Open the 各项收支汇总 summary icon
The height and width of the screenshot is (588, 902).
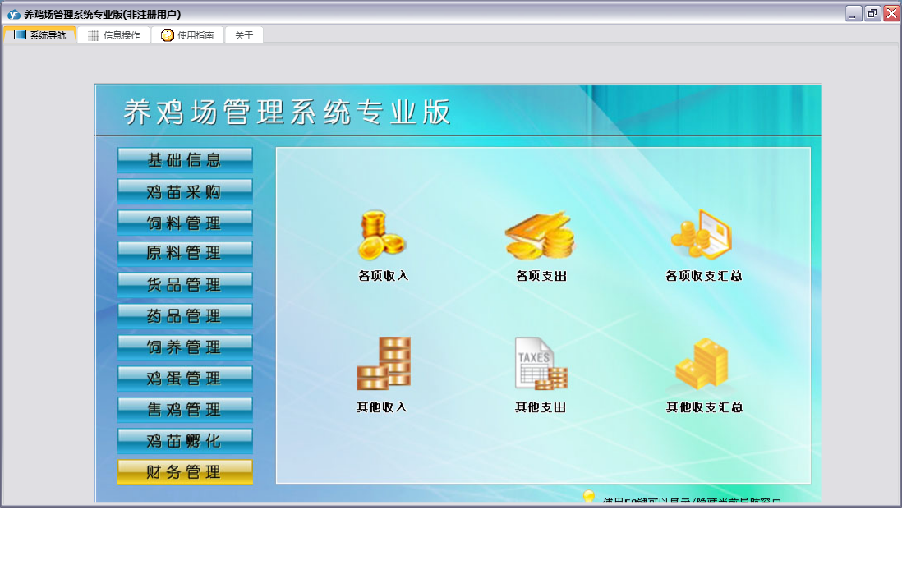(x=702, y=235)
